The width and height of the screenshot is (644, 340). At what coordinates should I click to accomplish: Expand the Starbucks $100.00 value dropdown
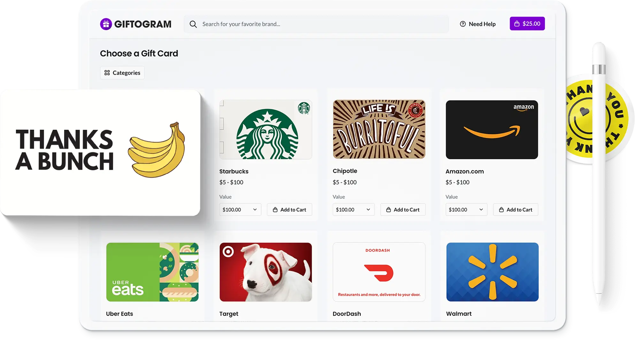pyautogui.click(x=240, y=210)
